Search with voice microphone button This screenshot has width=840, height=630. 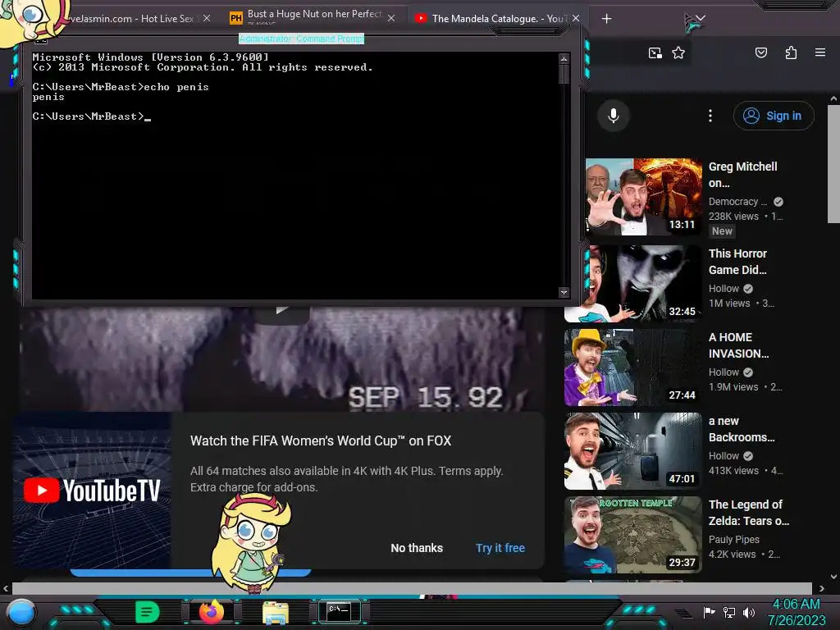pos(614,115)
